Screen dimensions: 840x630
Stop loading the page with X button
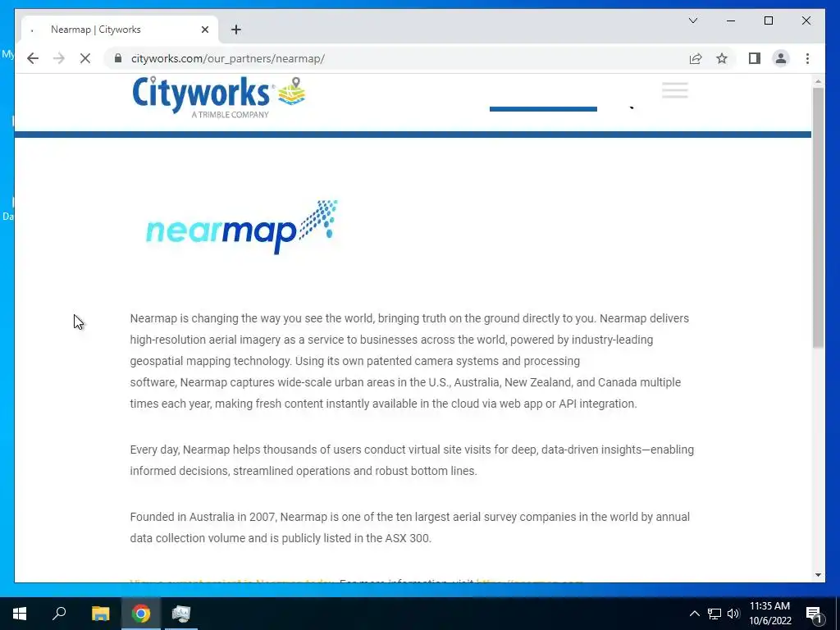pos(85,58)
